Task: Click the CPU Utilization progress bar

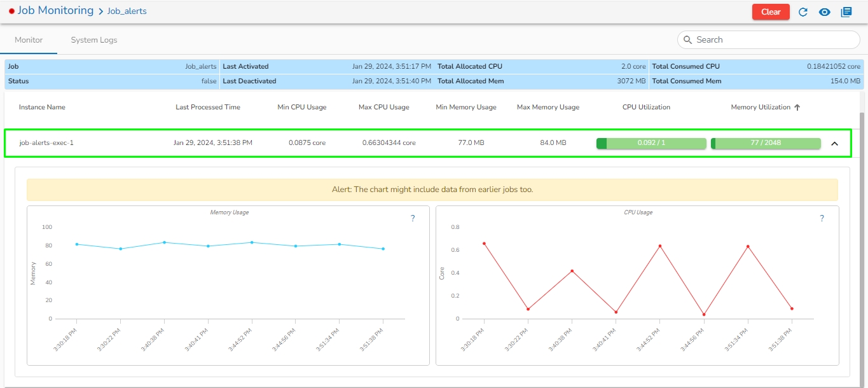Action: [x=651, y=143]
